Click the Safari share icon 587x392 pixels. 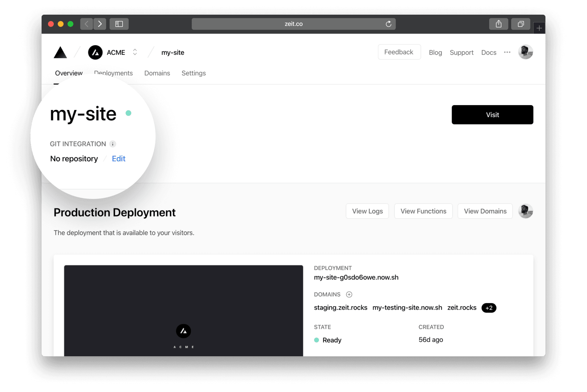(x=498, y=24)
